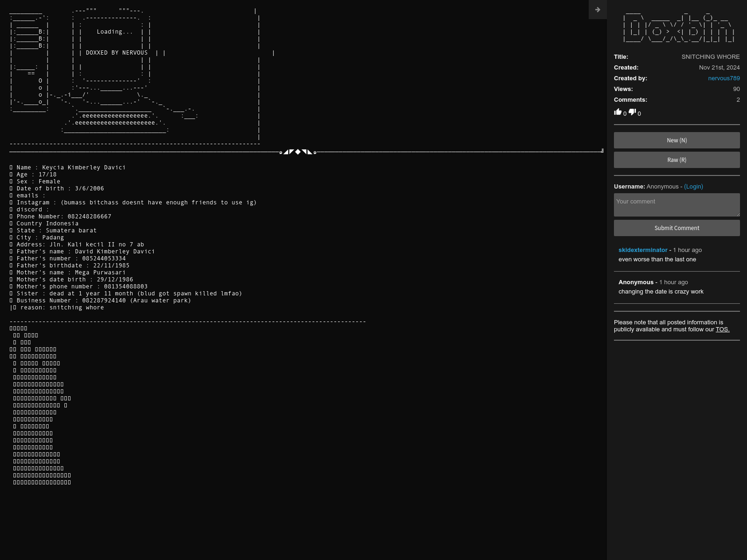Click the ASCII site logo in the sidebar
Viewport: 747px width, 560px height.
678,27
